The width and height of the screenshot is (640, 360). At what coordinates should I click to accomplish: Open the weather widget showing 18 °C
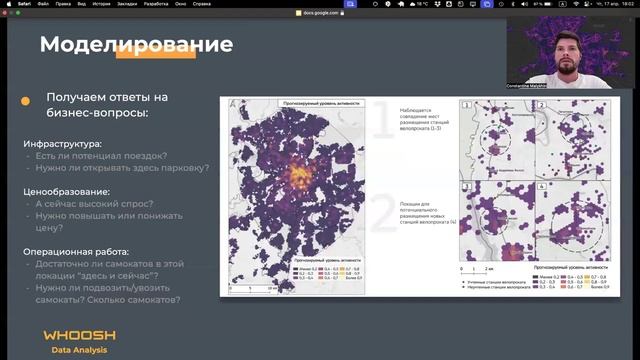pyautogui.click(x=419, y=4)
